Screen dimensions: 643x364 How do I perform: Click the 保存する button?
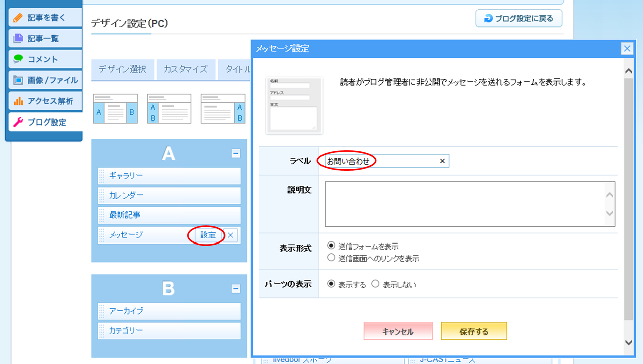click(474, 331)
